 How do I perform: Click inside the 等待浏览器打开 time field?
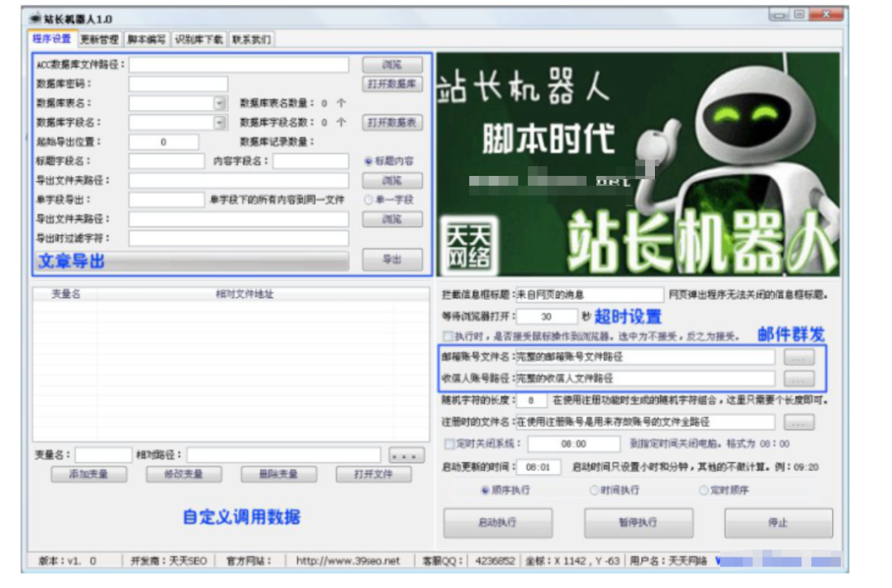pyautogui.click(x=545, y=315)
